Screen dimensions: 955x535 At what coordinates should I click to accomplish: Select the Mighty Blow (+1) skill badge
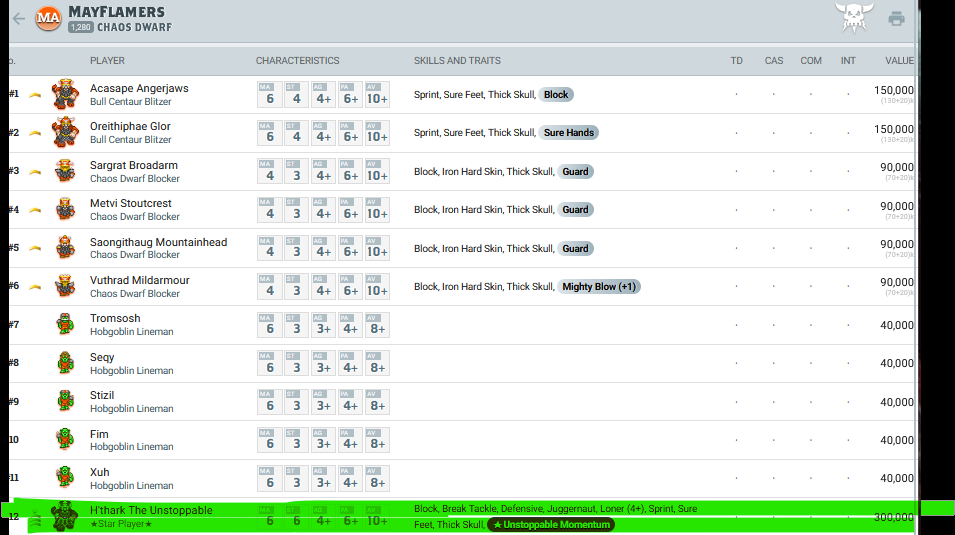click(x=599, y=287)
